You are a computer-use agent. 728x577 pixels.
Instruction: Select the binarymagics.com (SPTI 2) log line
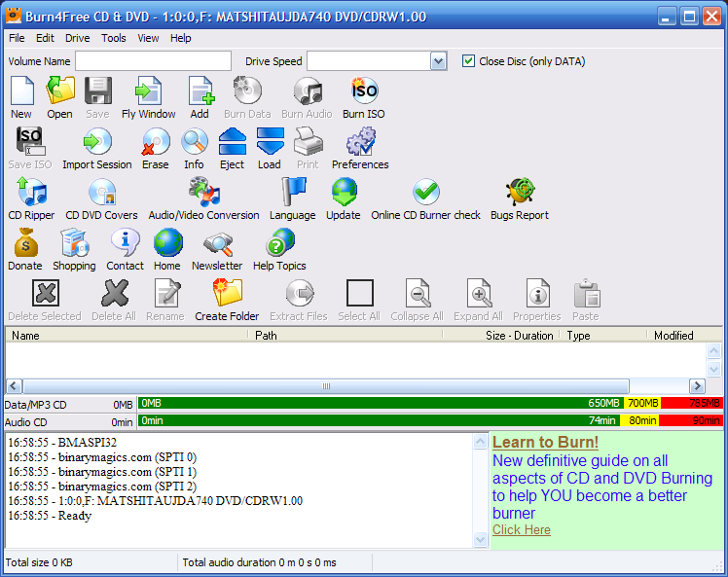click(x=102, y=486)
